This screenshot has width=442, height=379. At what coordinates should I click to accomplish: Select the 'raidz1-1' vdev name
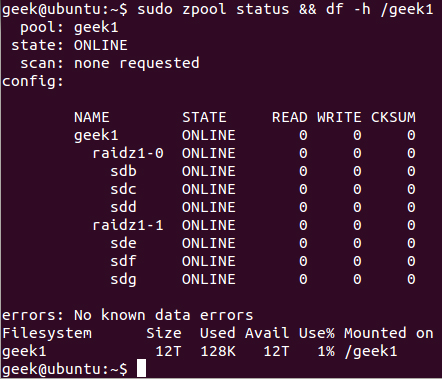(128, 225)
